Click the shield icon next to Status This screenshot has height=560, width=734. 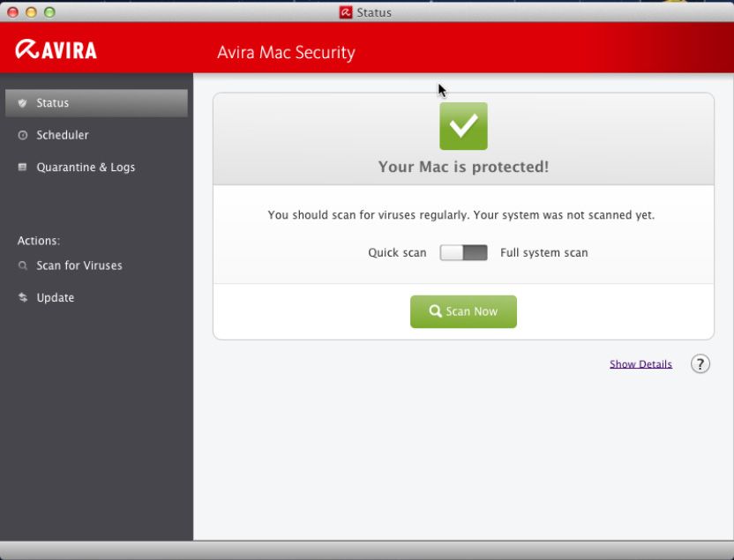click(22, 103)
